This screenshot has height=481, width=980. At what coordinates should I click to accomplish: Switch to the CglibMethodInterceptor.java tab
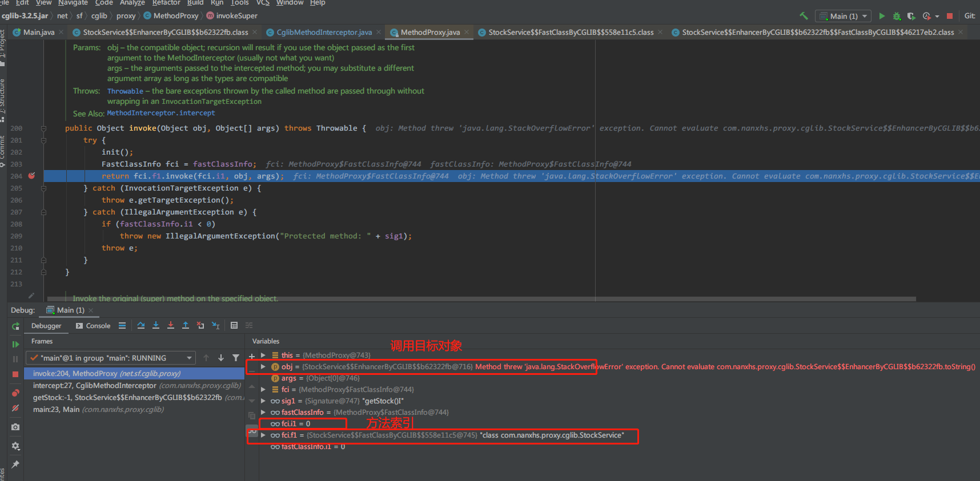[324, 33]
